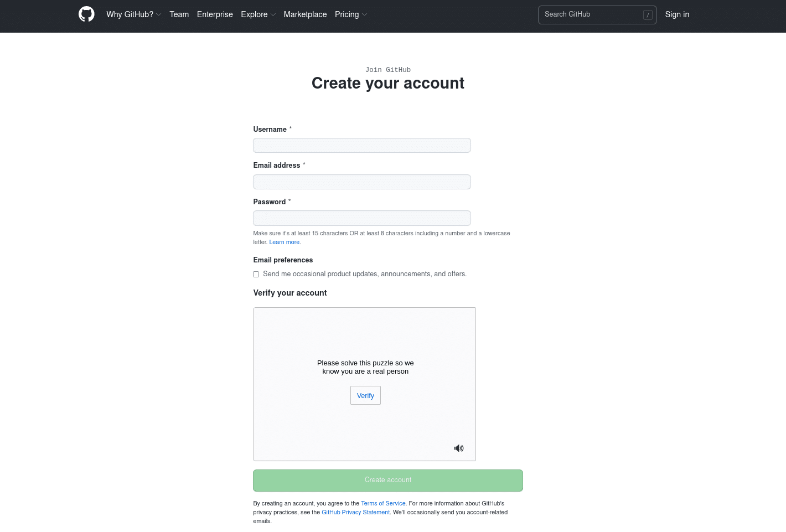Click the Sign in link
Viewport: 786px width, 532px height.
pos(677,14)
